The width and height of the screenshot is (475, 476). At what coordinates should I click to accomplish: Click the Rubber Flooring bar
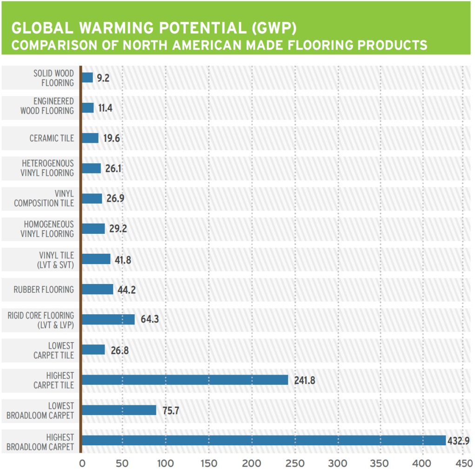(x=98, y=289)
